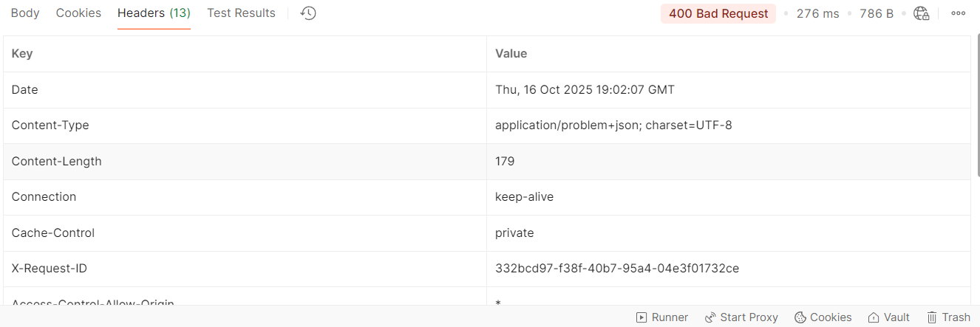980x327 pixels.
Task: Click the 276 ms response time
Action: coord(817,13)
